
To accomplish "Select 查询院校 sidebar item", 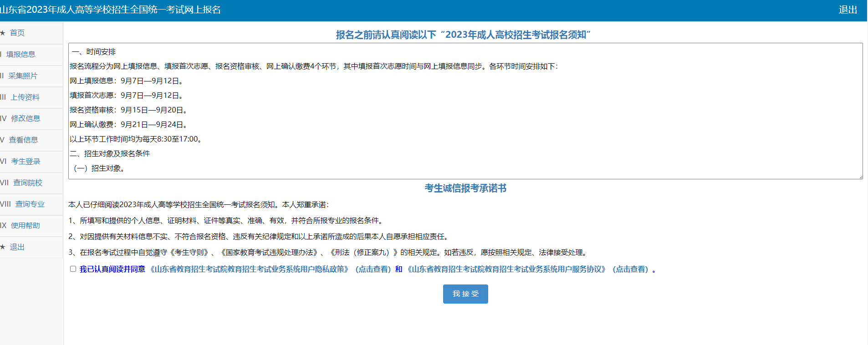I will (28, 183).
